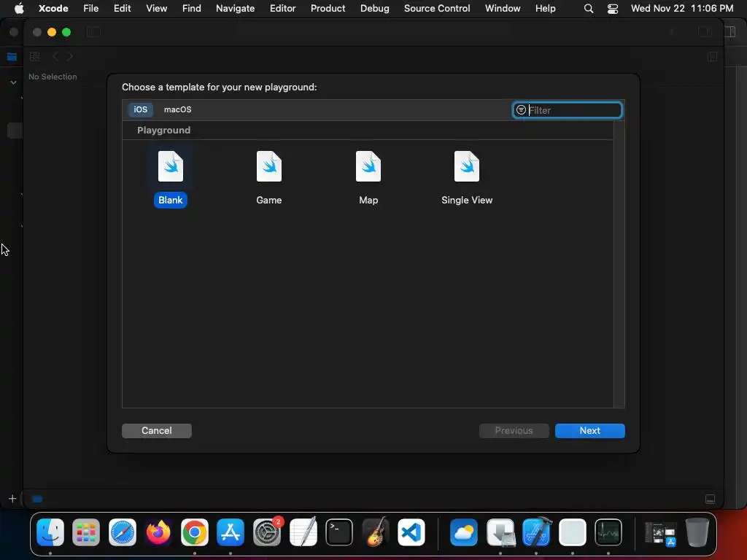
Task: Open Weather app from the Dock
Action: click(x=463, y=532)
